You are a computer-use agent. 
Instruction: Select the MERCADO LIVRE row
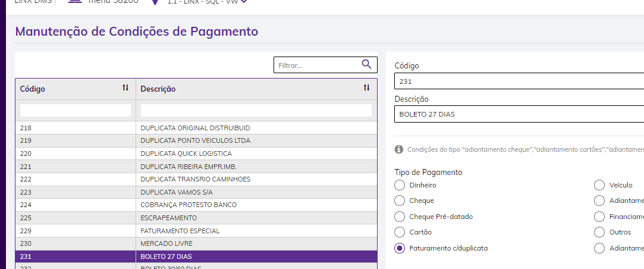[196, 243]
